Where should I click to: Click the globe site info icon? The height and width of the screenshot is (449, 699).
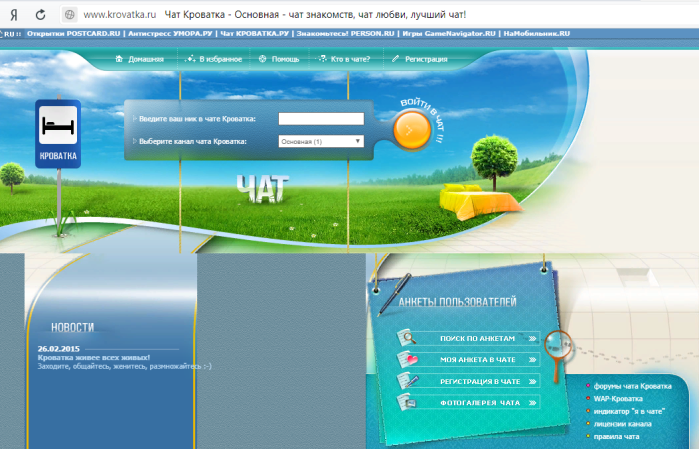coord(70,15)
